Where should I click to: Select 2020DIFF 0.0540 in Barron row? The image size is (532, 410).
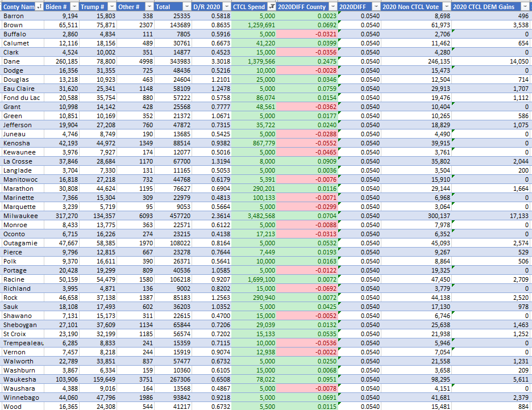point(360,16)
